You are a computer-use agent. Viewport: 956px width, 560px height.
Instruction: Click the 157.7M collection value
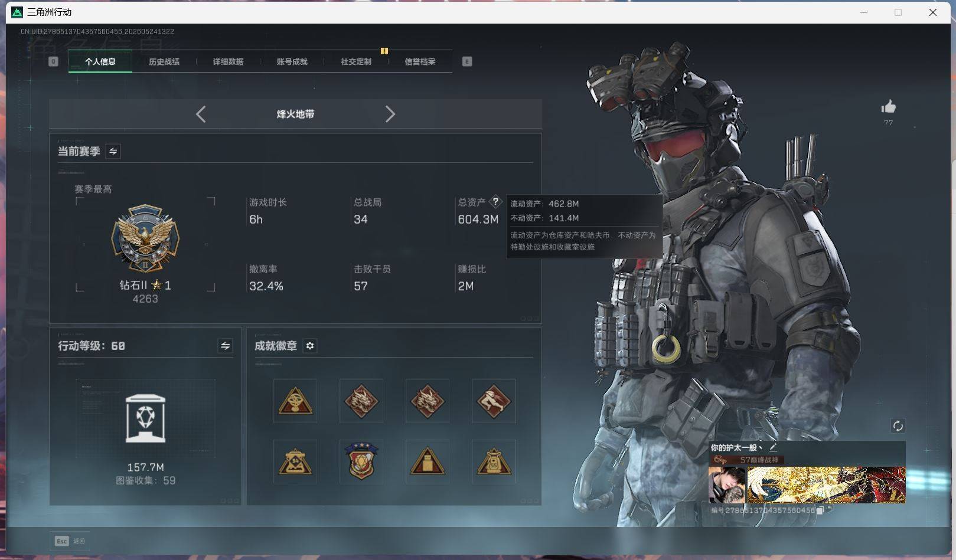[146, 467]
